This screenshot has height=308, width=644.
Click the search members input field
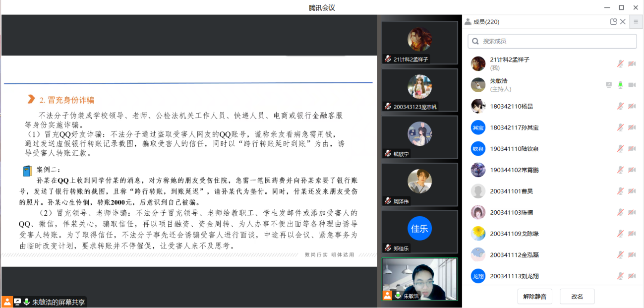coord(552,41)
